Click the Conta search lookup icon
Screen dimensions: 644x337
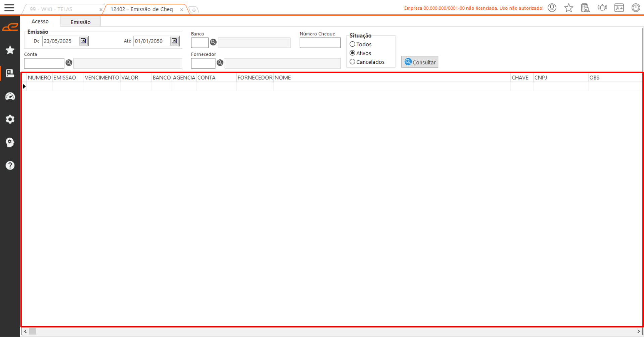click(69, 63)
